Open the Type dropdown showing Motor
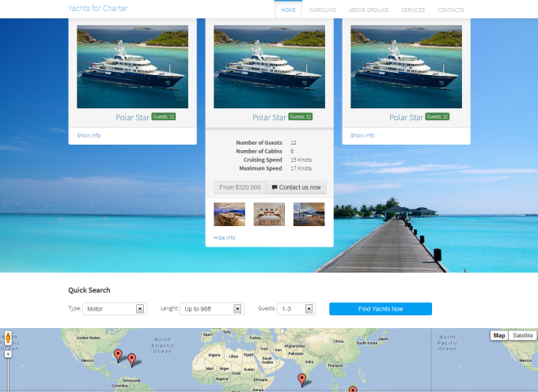Image resolution: width=538 pixels, height=392 pixels. point(115,309)
